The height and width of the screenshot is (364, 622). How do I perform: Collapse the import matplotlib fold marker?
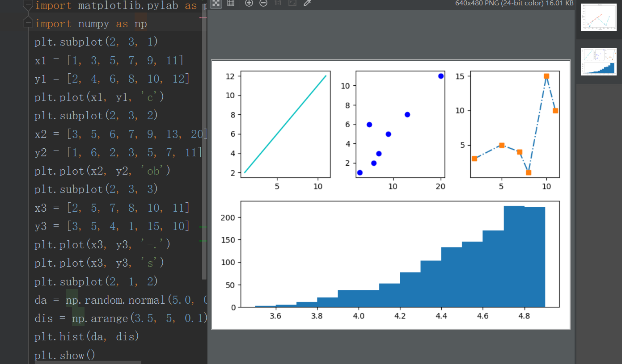tap(29, 5)
